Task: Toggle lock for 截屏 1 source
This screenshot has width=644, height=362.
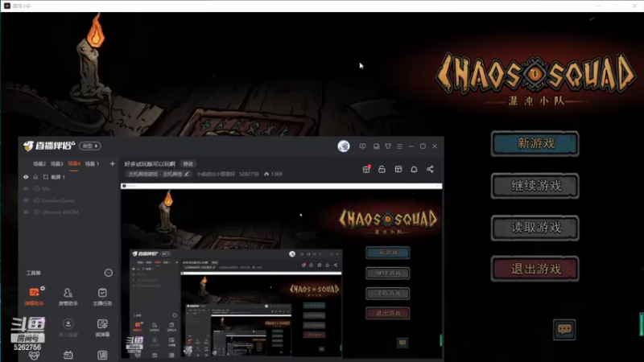Action: [35, 177]
